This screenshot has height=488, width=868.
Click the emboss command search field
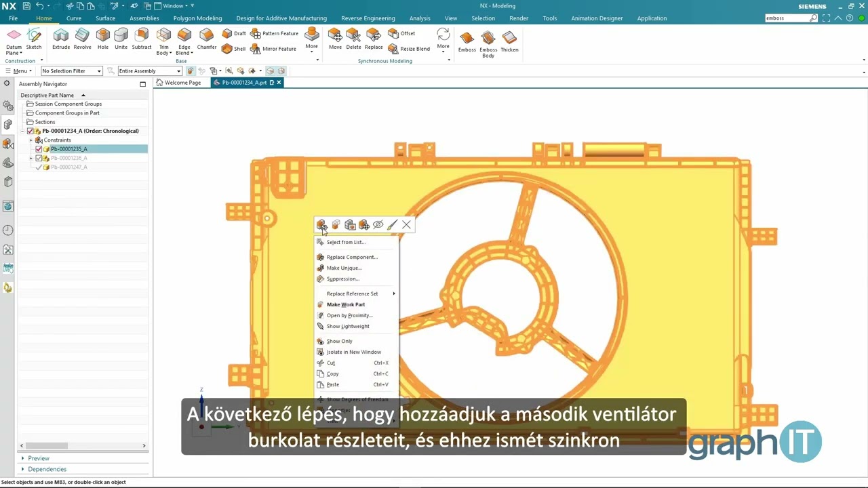787,18
